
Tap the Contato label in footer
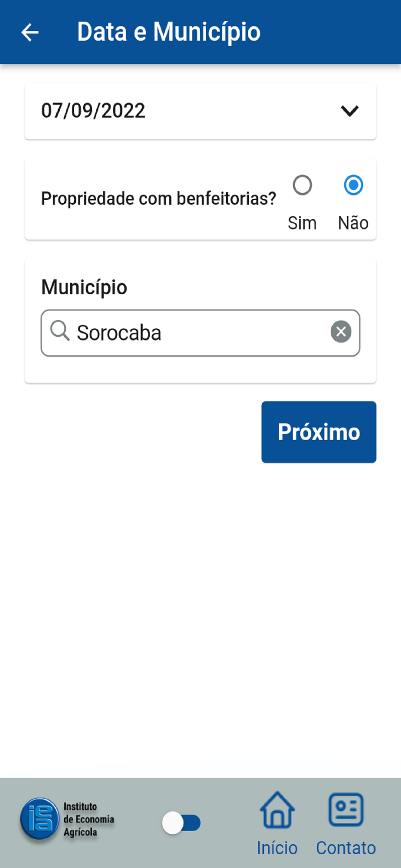tap(346, 848)
